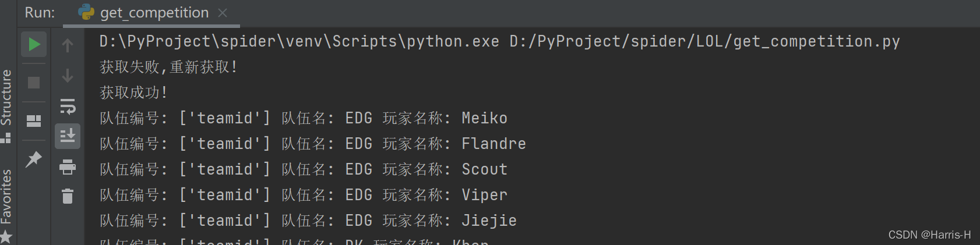The image size is (980, 245).
Task: Click the Favorites star icon
Action: (6, 237)
